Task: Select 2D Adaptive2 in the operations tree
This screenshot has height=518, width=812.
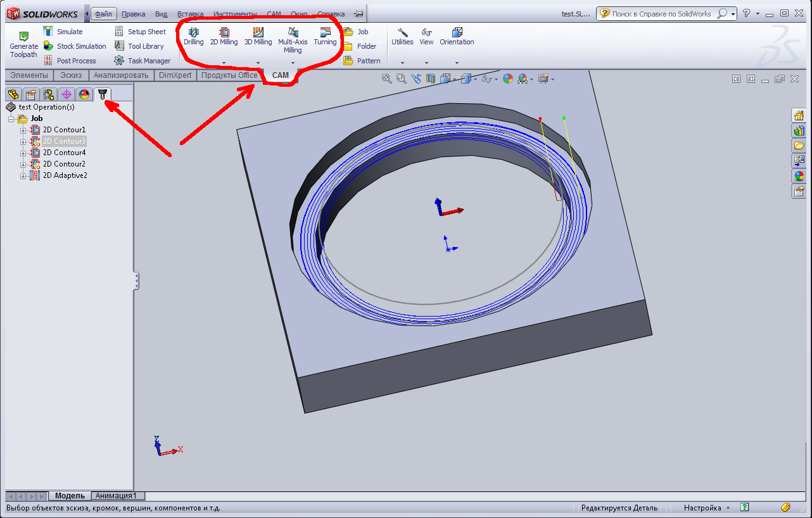Action: point(65,175)
